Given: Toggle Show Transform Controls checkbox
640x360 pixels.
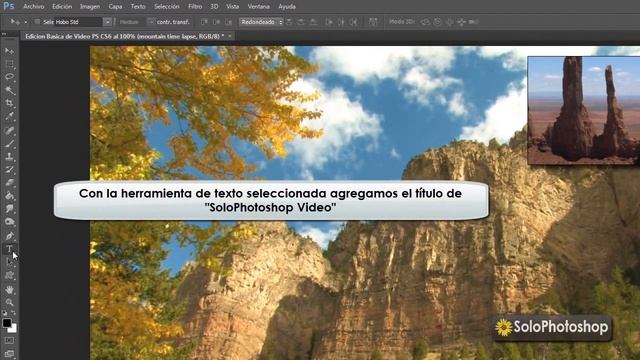Looking at the screenshot, I should tap(151, 22).
